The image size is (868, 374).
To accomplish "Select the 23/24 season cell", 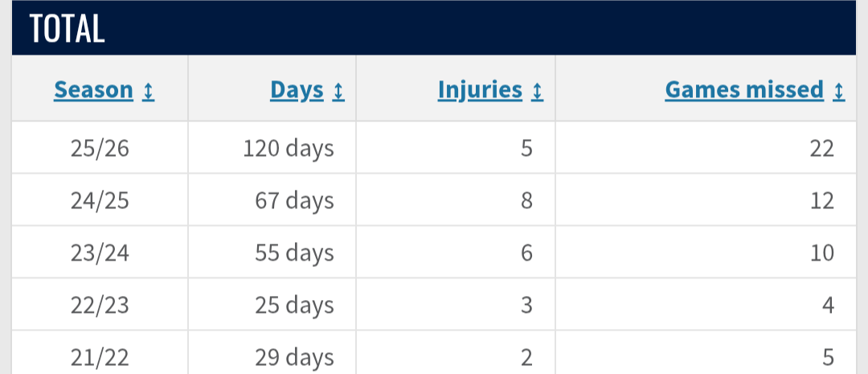I will pyautogui.click(x=100, y=252).
